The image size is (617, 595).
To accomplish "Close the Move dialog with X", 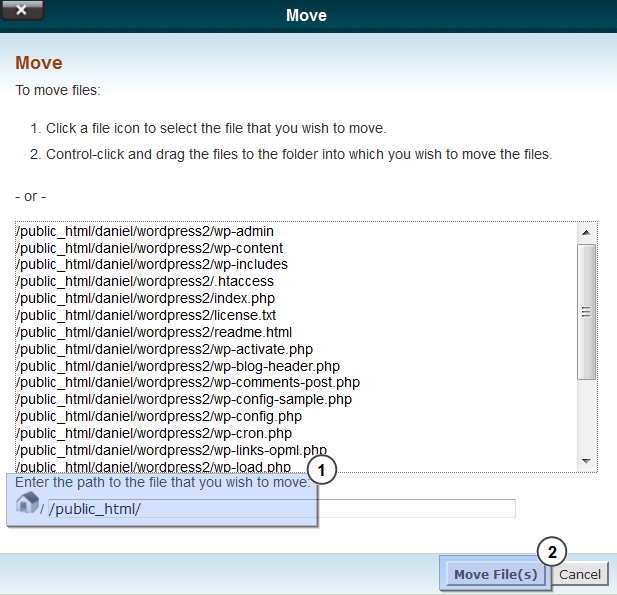I will pos(22,10).
